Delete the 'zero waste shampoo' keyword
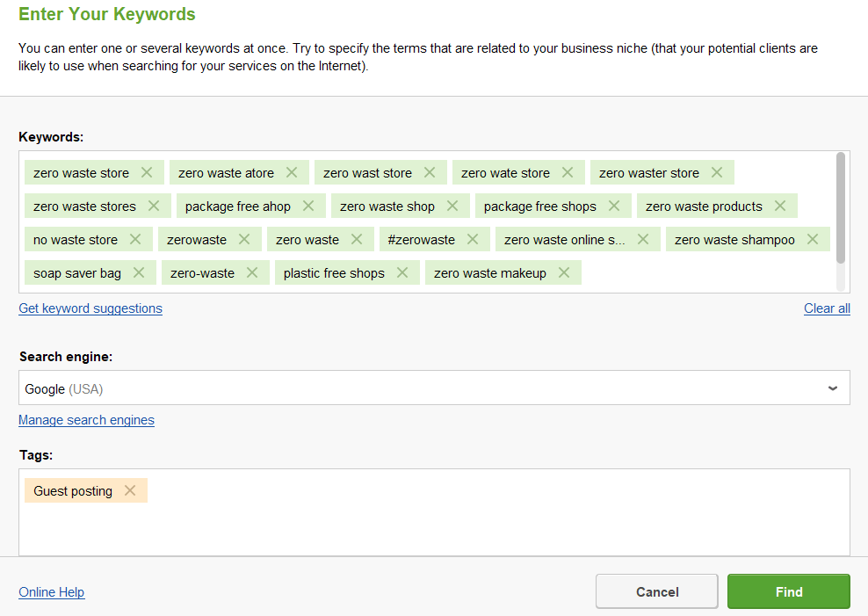Viewport: 868px width, 616px height. pos(813,238)
